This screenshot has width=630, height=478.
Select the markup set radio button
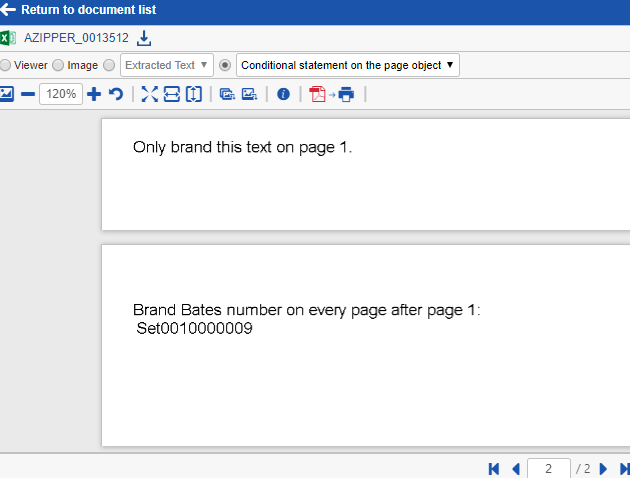(225, 65)
